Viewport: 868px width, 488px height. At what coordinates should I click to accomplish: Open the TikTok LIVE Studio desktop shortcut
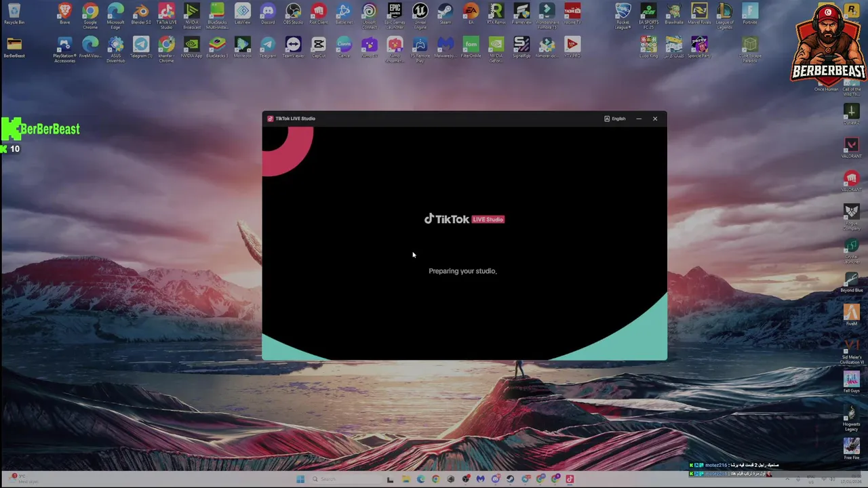tap(166, 16)
